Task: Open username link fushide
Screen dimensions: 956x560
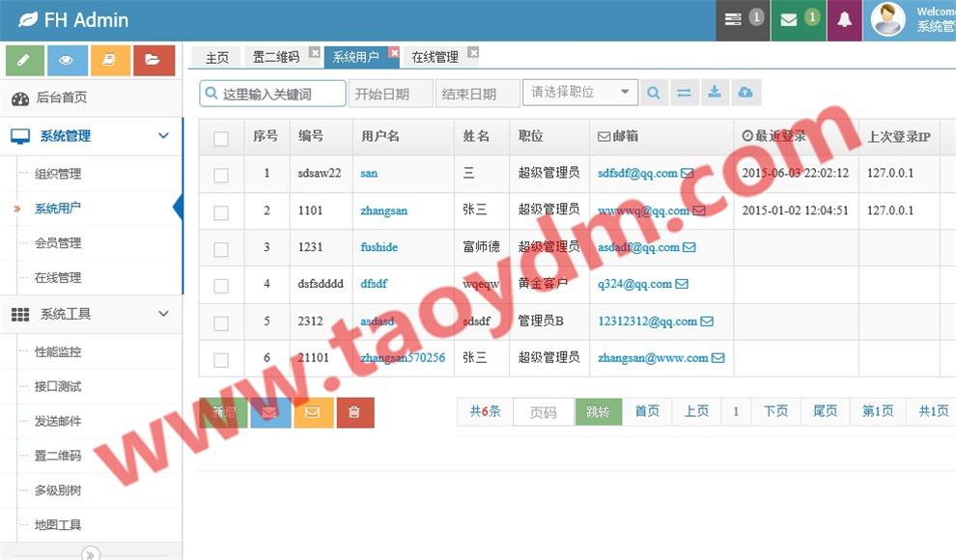Action: [379, 247]
